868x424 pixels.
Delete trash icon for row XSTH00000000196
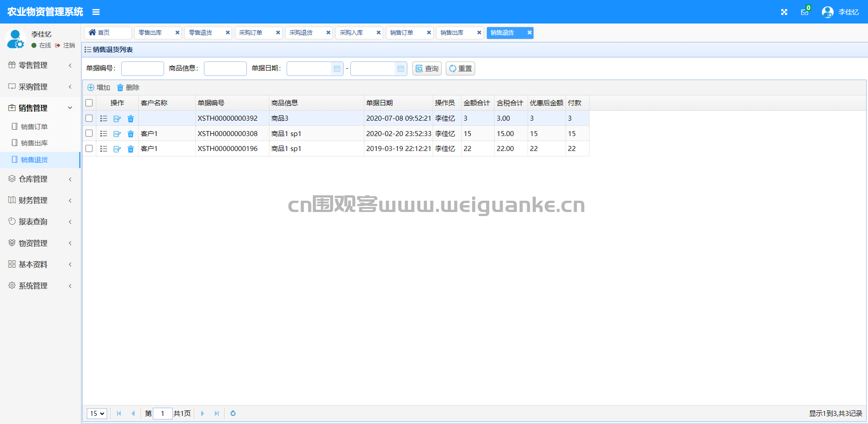pos(131,149)
